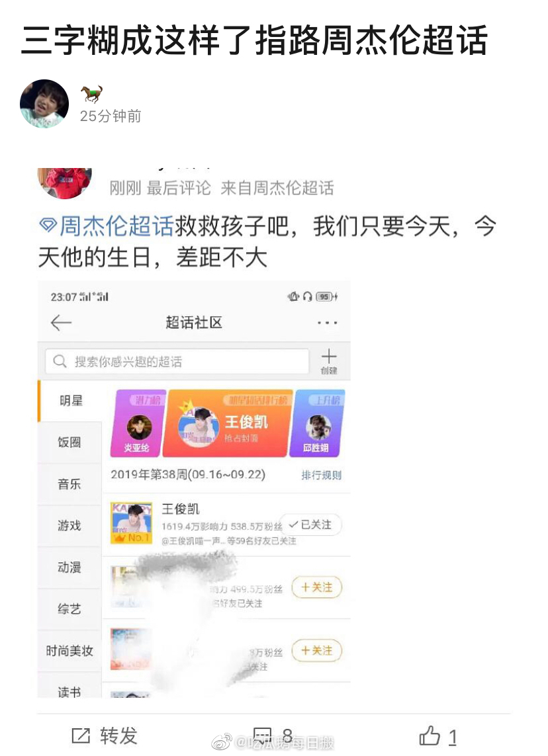Tap the 王俊凯 orange ranking banner card
The image size is (548, 756).
pos(227,423)
